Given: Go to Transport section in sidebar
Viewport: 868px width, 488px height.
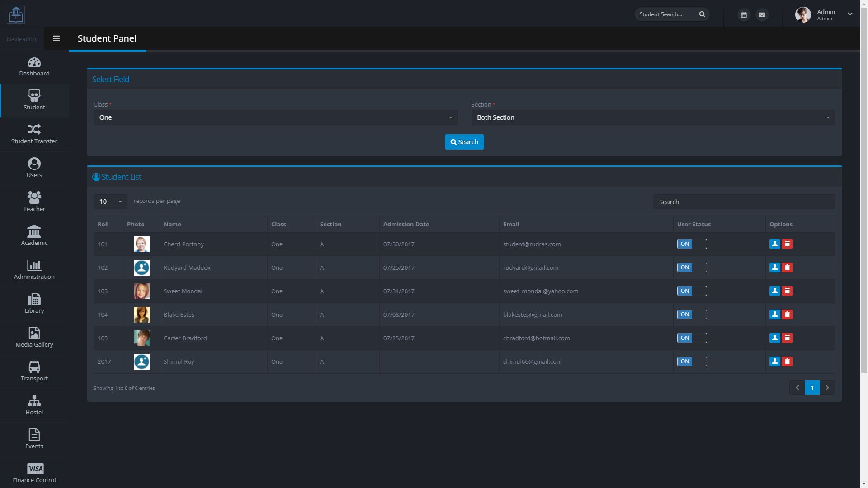Looking at the screenshot, I should (34, 371).
